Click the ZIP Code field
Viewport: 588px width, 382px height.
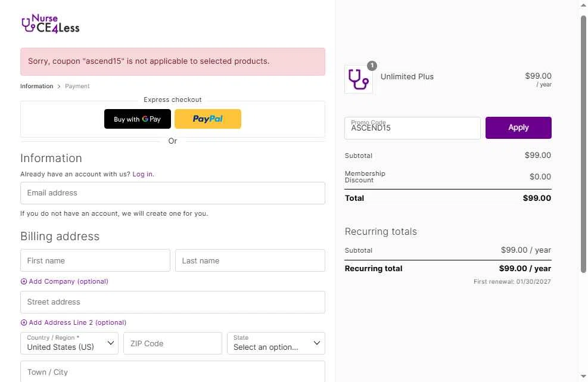pyautogui.click(x=173, y=343)
